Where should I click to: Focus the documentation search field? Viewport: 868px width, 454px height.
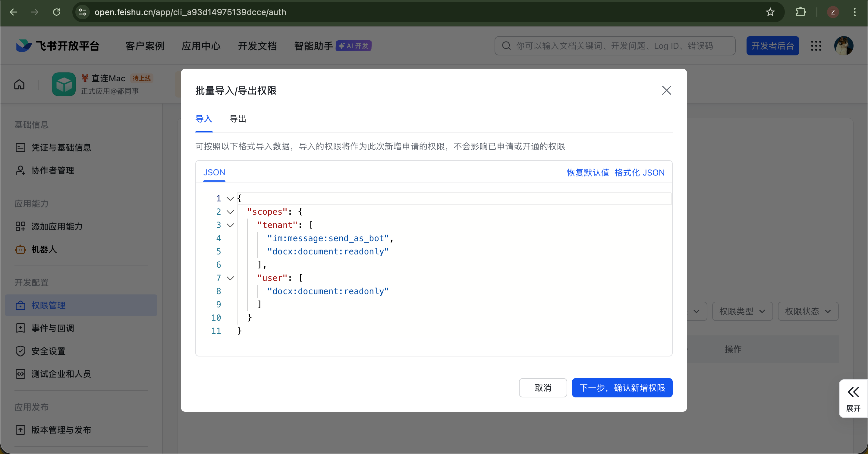click(615, 46)
